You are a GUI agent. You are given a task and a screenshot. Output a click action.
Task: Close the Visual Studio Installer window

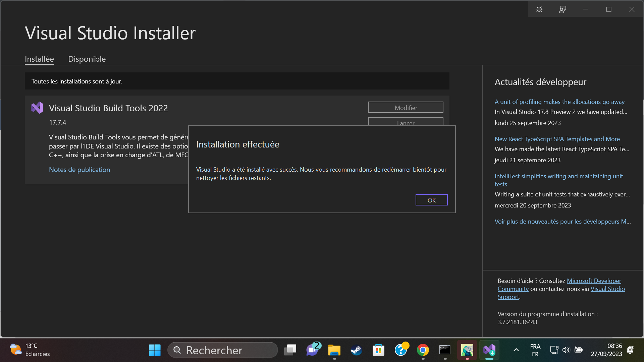(x=632, y=9)
